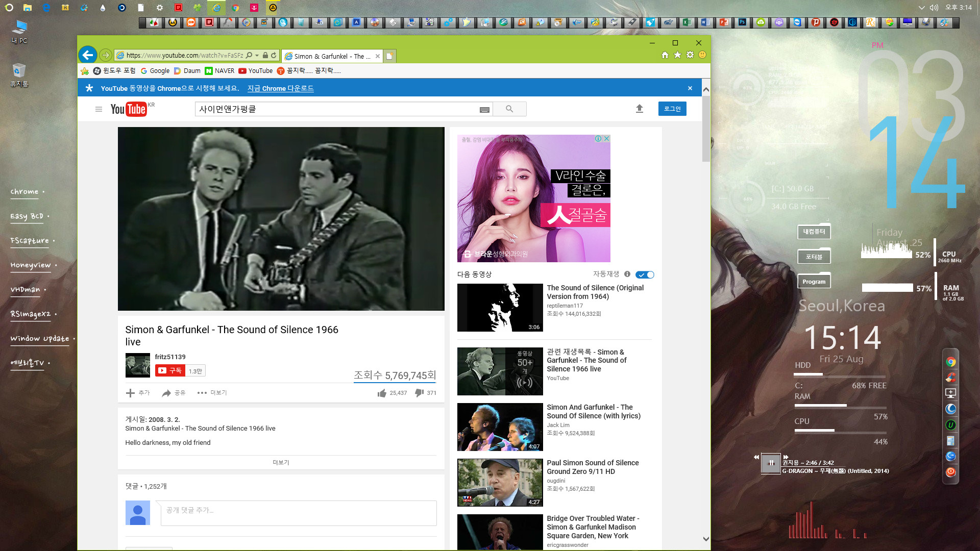Open Excel from quick launch bar
The image size is (980, 551).
click(x=687, y=22)
